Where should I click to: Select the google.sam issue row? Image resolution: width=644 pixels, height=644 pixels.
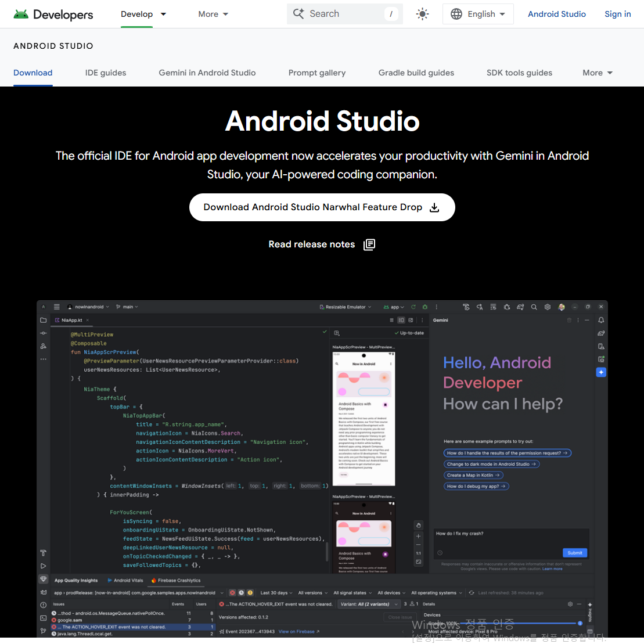click(x=134, y=620)
